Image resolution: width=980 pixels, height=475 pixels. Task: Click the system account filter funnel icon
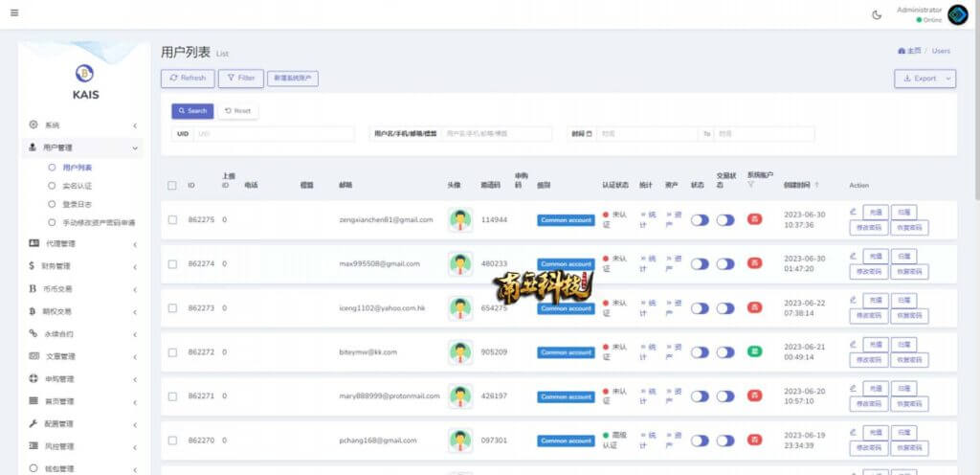pyautogui.click(x=750, y=185)
